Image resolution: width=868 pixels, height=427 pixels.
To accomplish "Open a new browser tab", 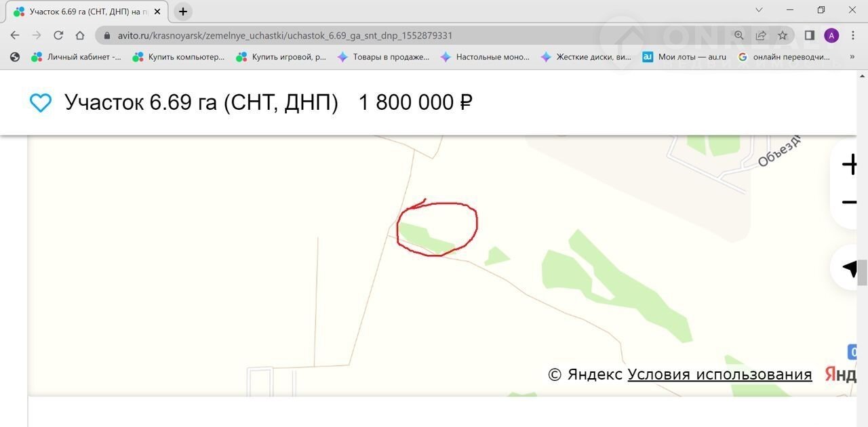I will tap(183, 12).
